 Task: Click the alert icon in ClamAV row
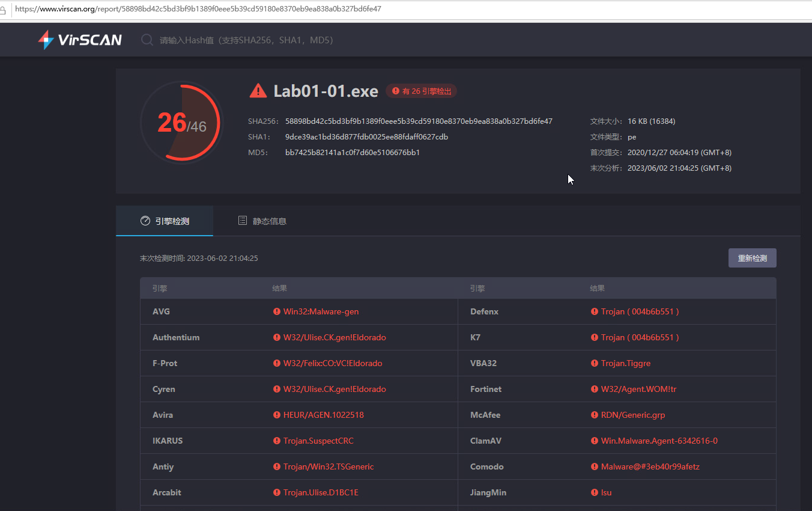[x=595, y=441]
